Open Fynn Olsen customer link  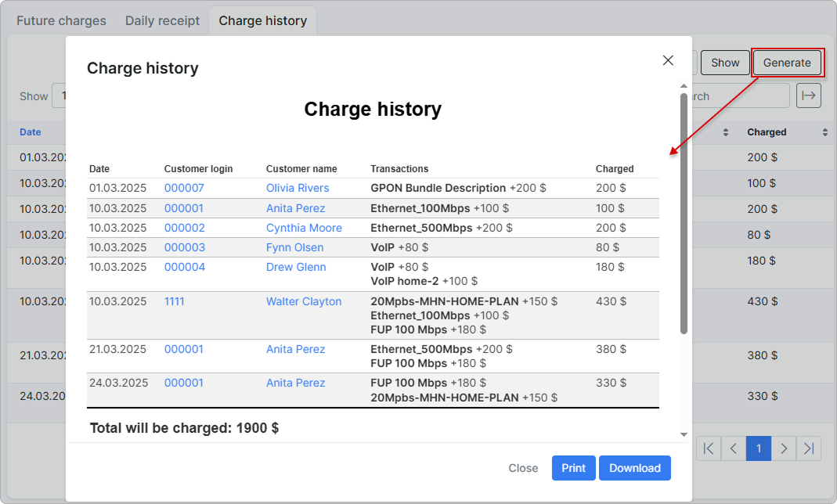pyautogui.click(x=294, y=247)
